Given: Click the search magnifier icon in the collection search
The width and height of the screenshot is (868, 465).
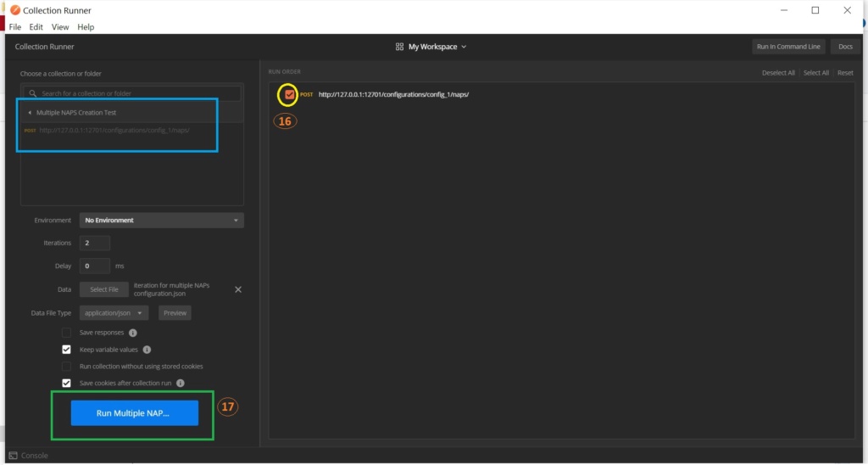Looking at the screenshot, I should [x=33, y=93].
